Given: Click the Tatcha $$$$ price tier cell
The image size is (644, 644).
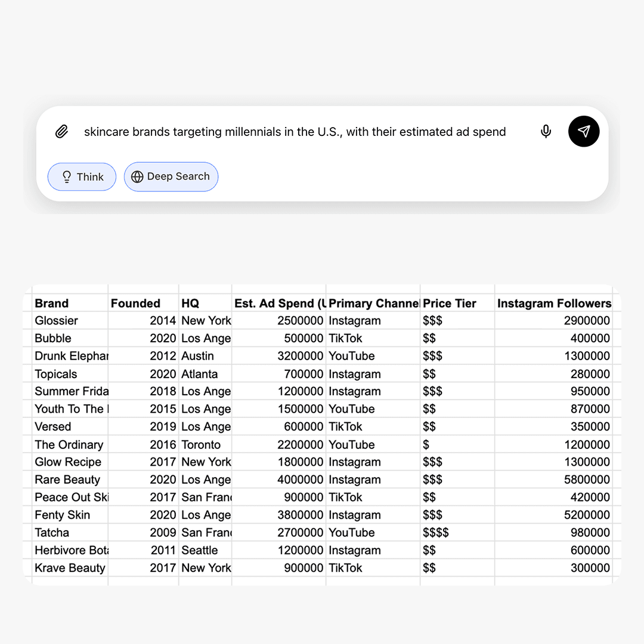Looking at the screenshot, I should tap(457, 533).
